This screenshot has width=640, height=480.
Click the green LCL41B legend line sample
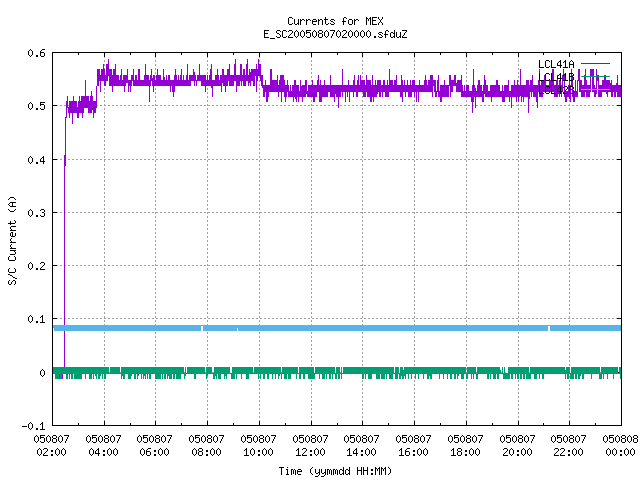coord(595,76)
